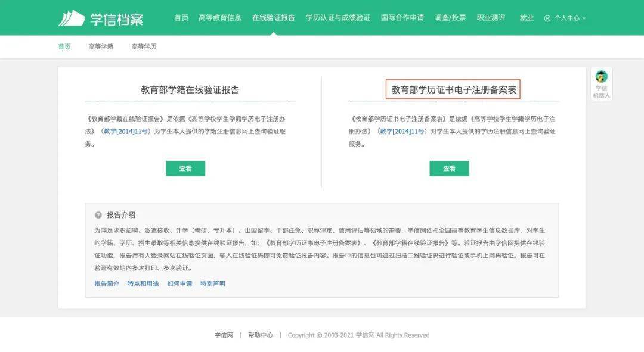Select the 在线验证报告 menu item
644x352 pixels.
(274, 18)
